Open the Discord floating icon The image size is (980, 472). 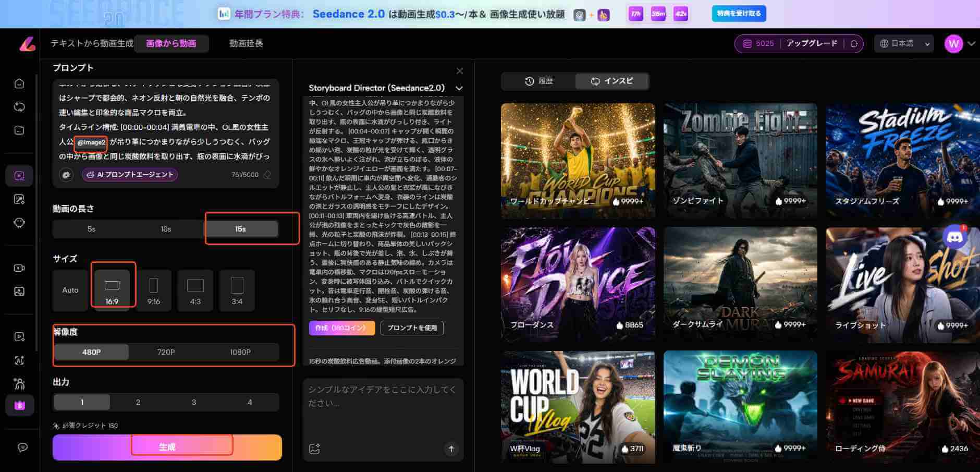point(955,237)
